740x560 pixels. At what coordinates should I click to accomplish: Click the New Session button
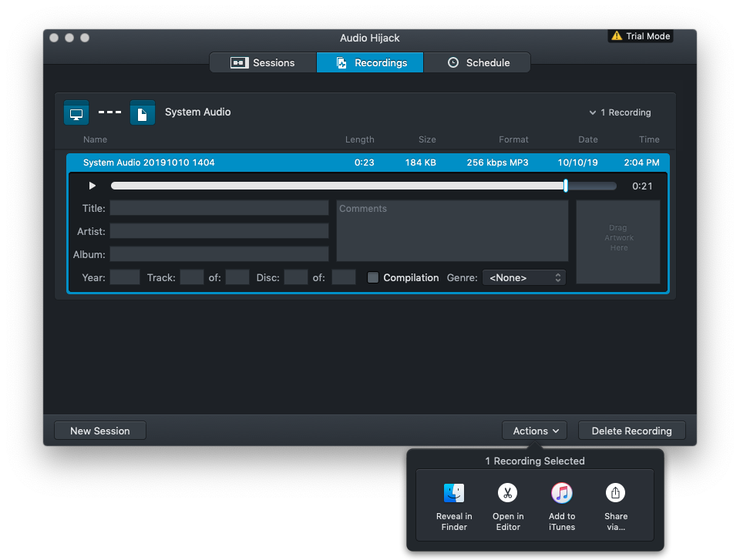[100, 431]
